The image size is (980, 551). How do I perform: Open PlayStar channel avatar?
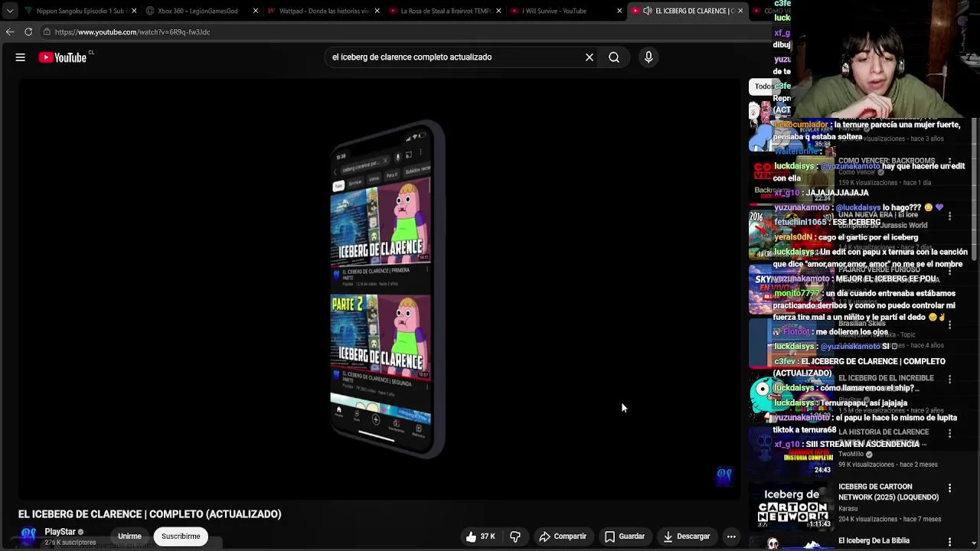point(28,536)
